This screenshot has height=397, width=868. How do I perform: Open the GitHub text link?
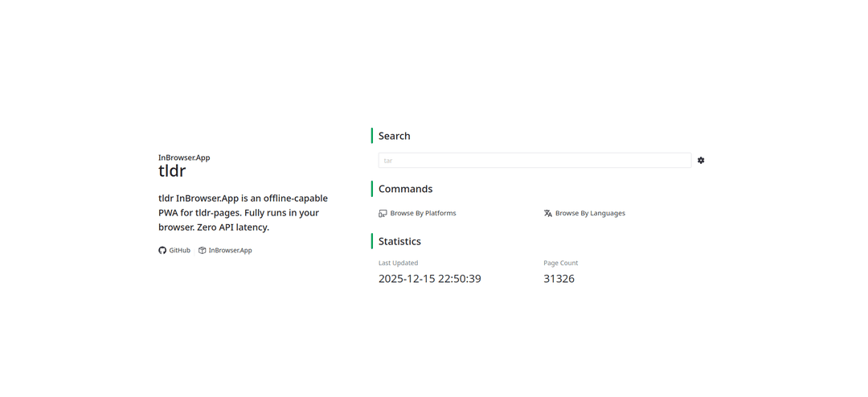(x=179, y=251)
